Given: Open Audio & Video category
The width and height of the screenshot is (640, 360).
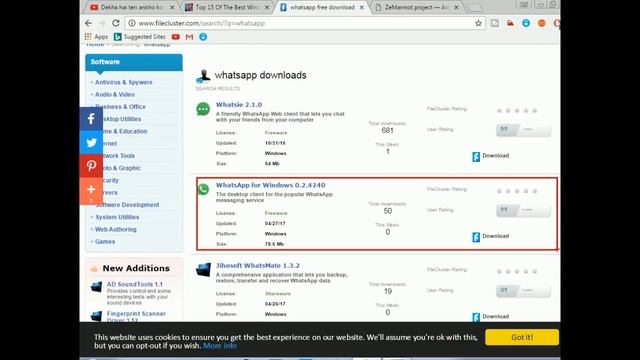Looking at the screenshot, I should tap(115, 94).
